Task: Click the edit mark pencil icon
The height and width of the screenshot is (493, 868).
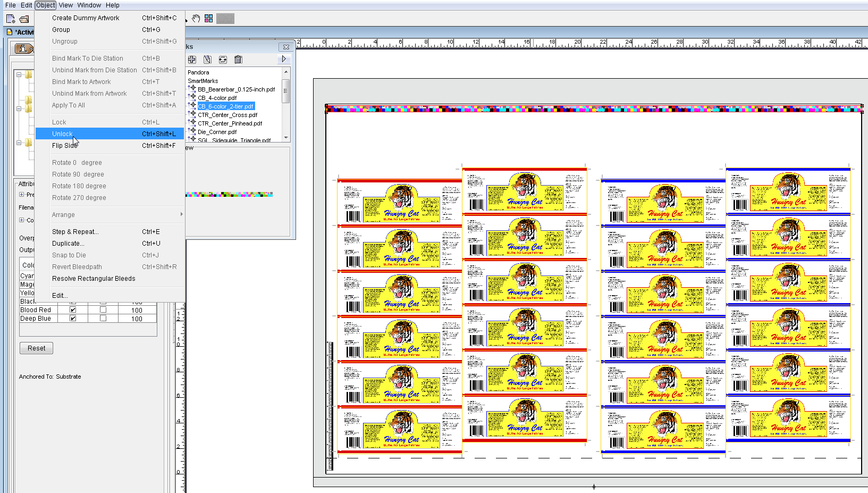Action: [x=207, y=60]
